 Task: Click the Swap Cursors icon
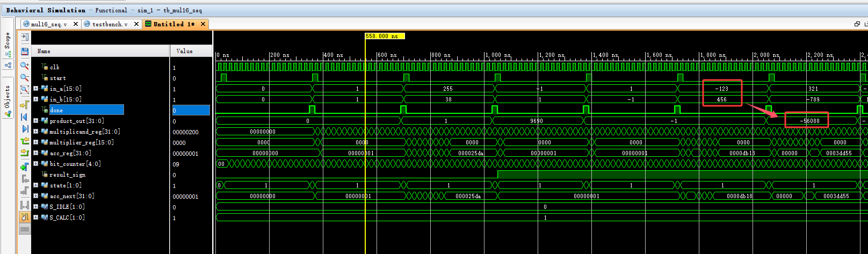click(25, 205)
